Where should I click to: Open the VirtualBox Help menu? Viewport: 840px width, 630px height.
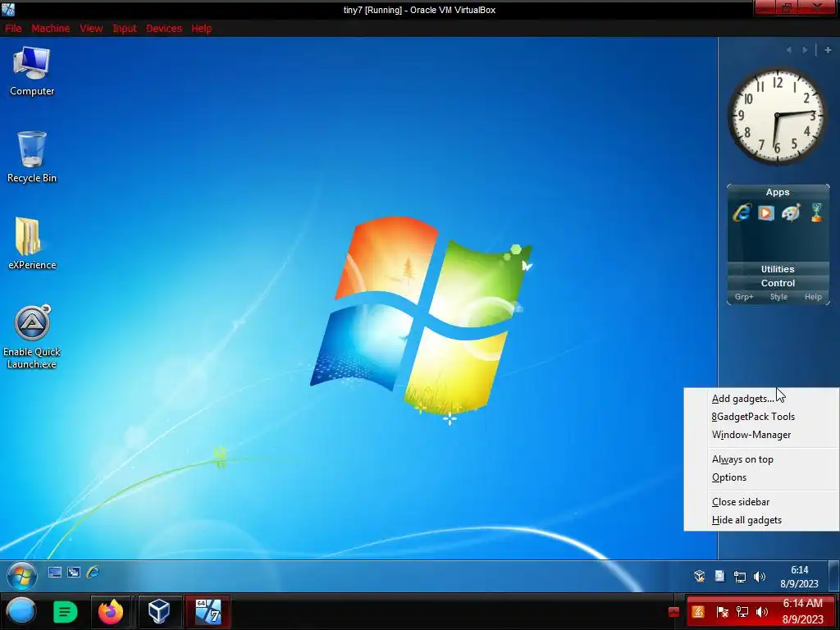tap(202, 29)
